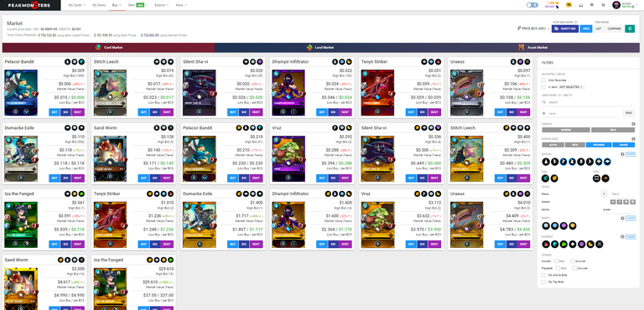Check the Only Favorites checkbox
Image resolution: width=644 pixels, height=310 pixels.
pos(543,80)
